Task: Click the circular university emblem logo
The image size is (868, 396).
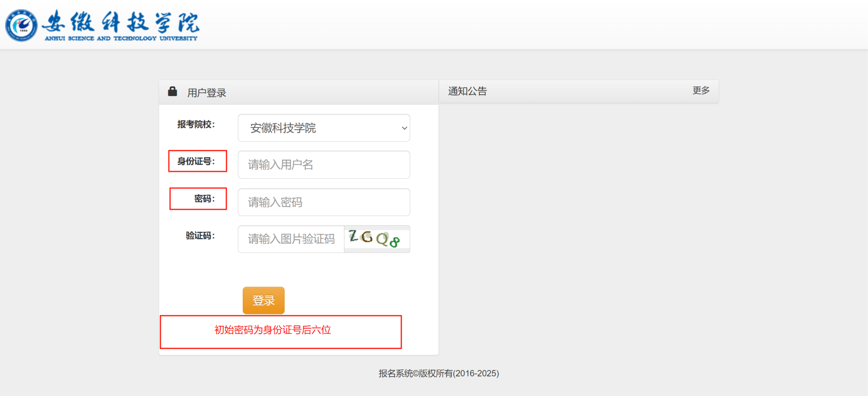Action: [21, 25]
